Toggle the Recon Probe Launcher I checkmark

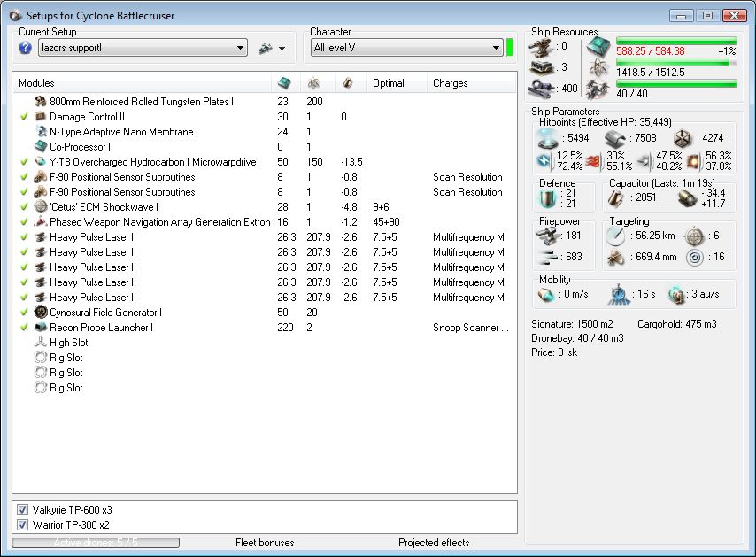(x=24, y=327)
